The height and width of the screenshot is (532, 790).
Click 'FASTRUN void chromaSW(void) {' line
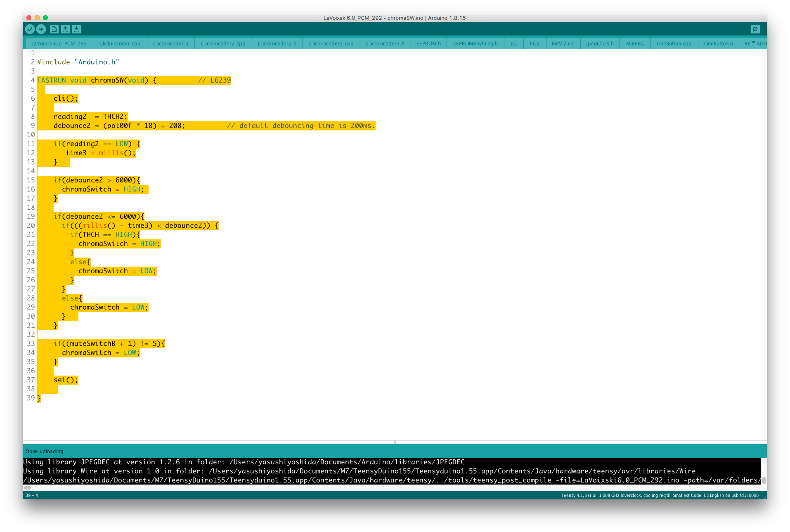click(x=97, y=80)
